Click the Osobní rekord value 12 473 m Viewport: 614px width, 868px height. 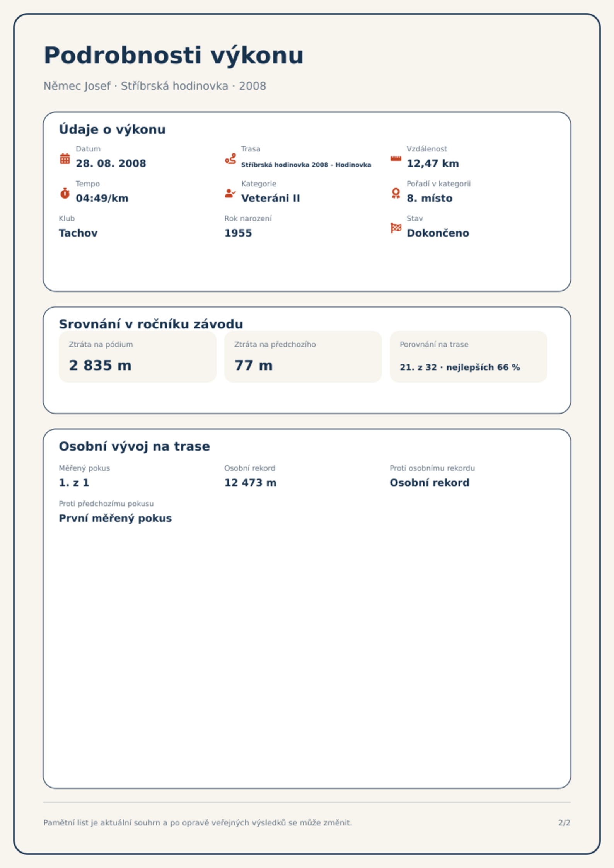250,483
